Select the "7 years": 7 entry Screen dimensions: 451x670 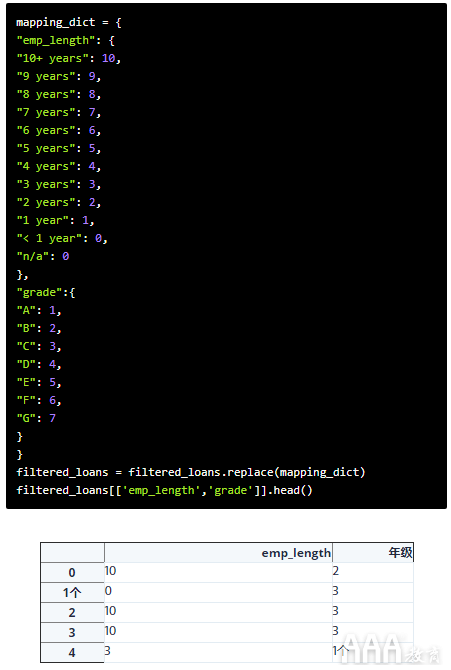[59, 112]
